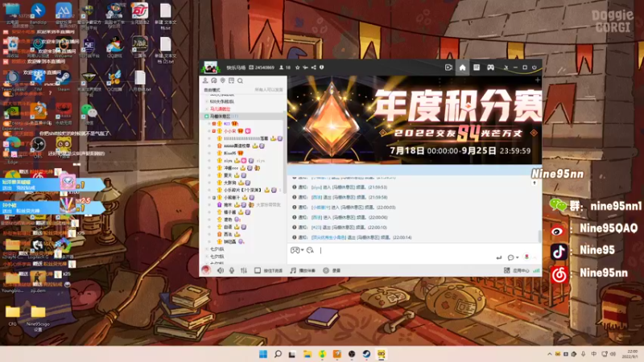Open the person icon above channel list
644x362 pixels.
pos(205,80)
